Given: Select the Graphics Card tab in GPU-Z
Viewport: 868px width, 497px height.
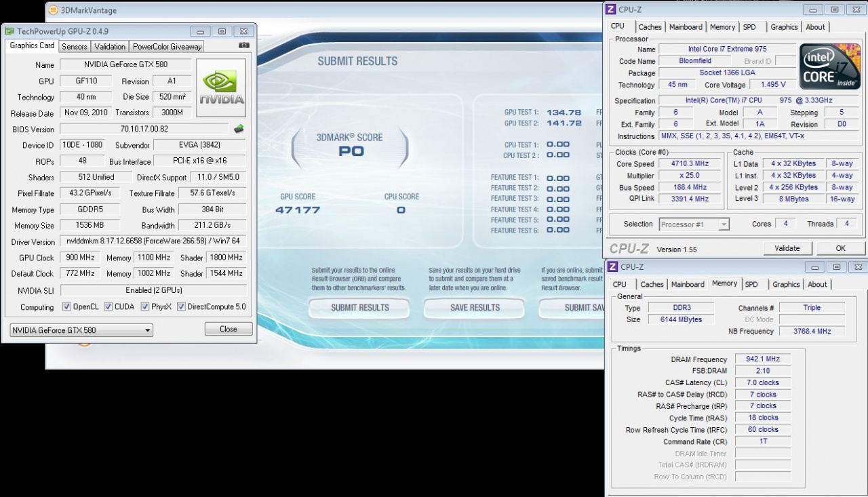Looking at the screenshot, I should pyautogui.click(x=32, y=45).
